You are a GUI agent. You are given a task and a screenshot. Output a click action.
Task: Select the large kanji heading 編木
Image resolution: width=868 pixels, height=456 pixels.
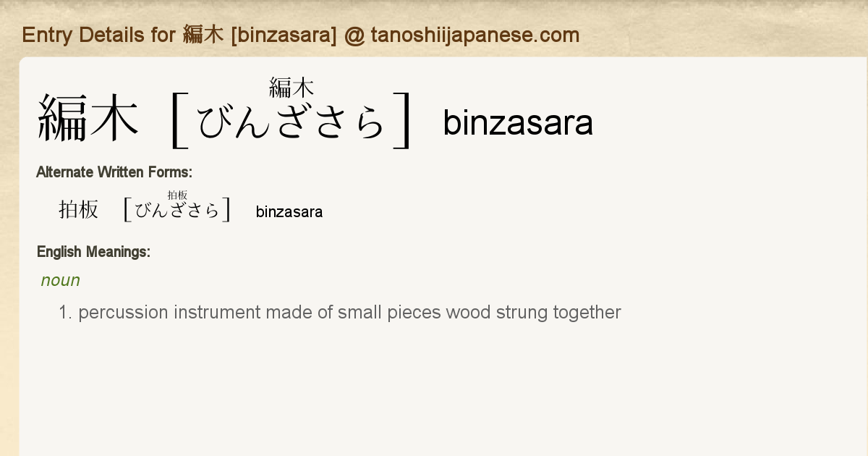[x=88, y=118]
